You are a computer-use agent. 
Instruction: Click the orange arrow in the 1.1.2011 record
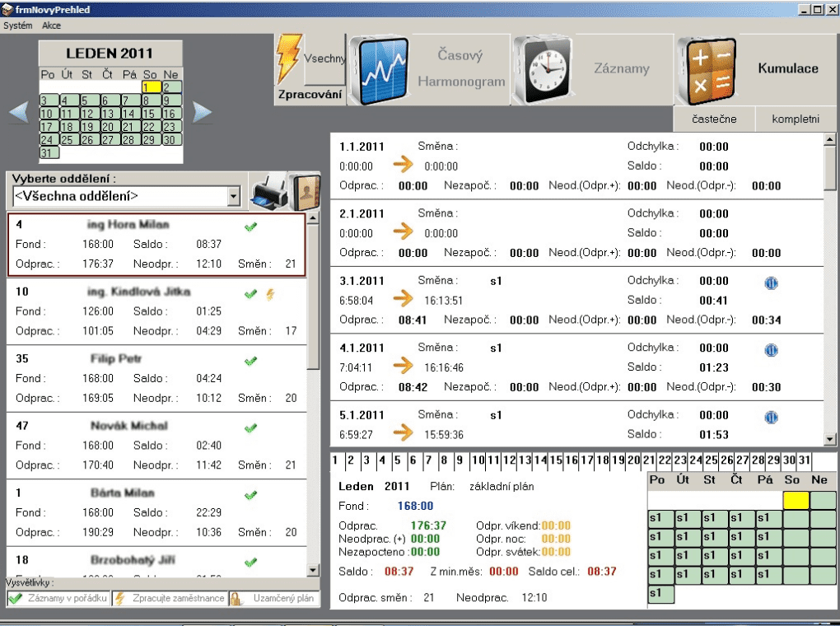pos(403,164)
